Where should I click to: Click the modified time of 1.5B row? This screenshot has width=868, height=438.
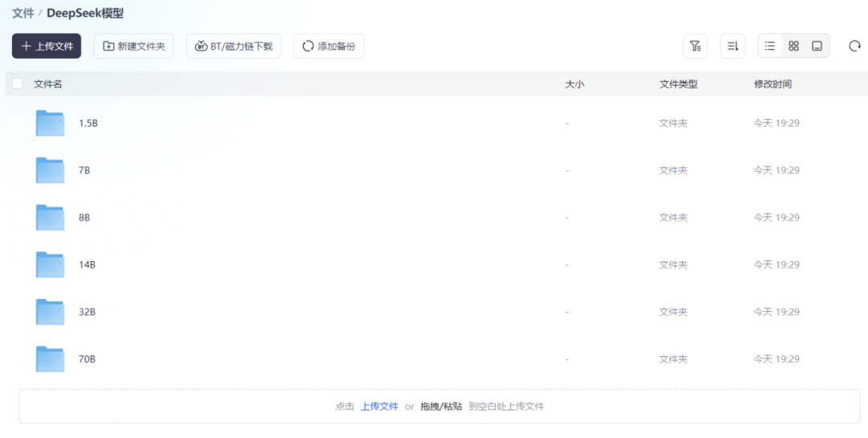coord(776,123)
